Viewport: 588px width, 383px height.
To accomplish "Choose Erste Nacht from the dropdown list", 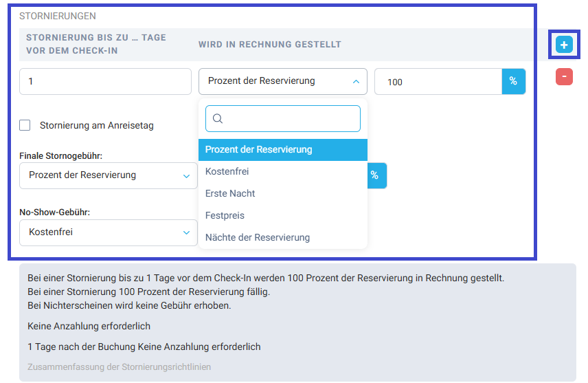I will point(283,193).
